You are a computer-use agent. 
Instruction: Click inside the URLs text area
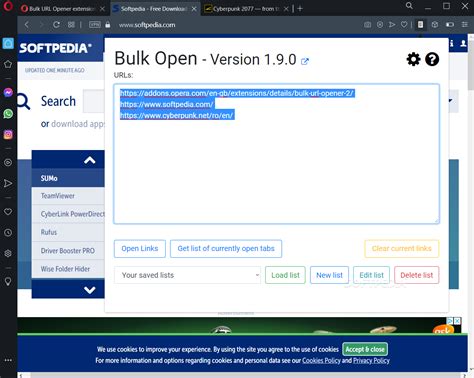276,154
